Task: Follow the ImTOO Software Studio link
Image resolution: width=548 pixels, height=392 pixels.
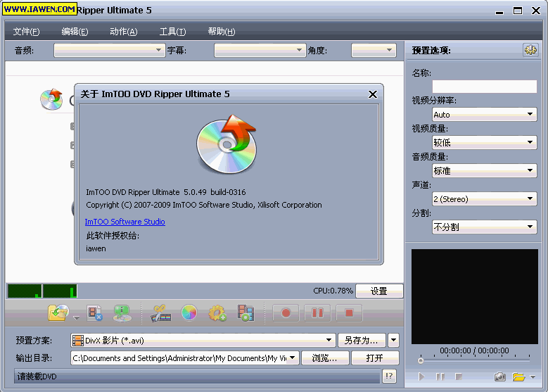Action: (x=125, y=222)
